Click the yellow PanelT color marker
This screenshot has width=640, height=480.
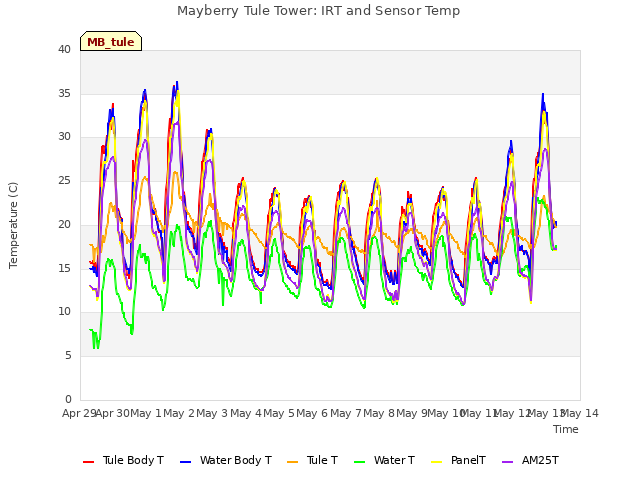tap(436, 462)
